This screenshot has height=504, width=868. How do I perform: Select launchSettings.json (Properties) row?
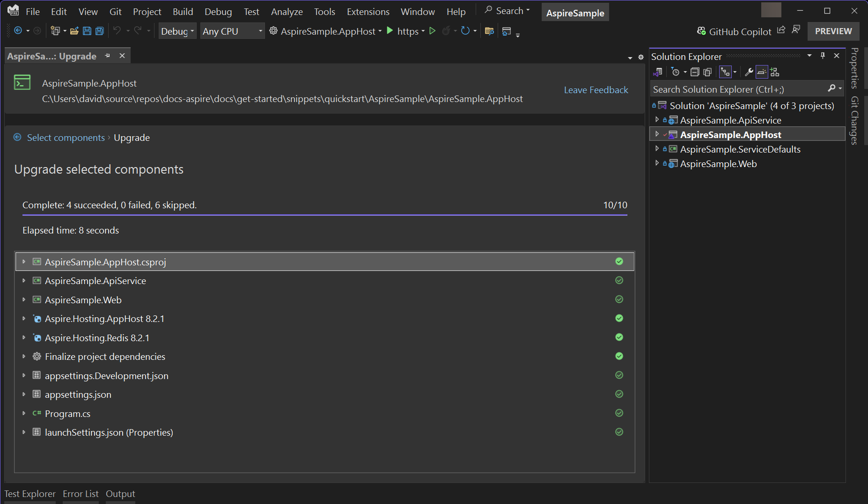click(325, 432)
